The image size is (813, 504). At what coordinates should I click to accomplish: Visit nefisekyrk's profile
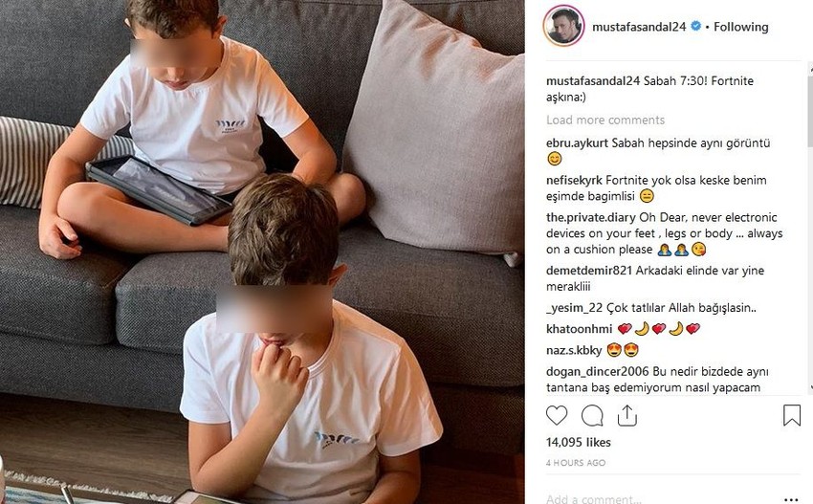(x=574, y=180)
